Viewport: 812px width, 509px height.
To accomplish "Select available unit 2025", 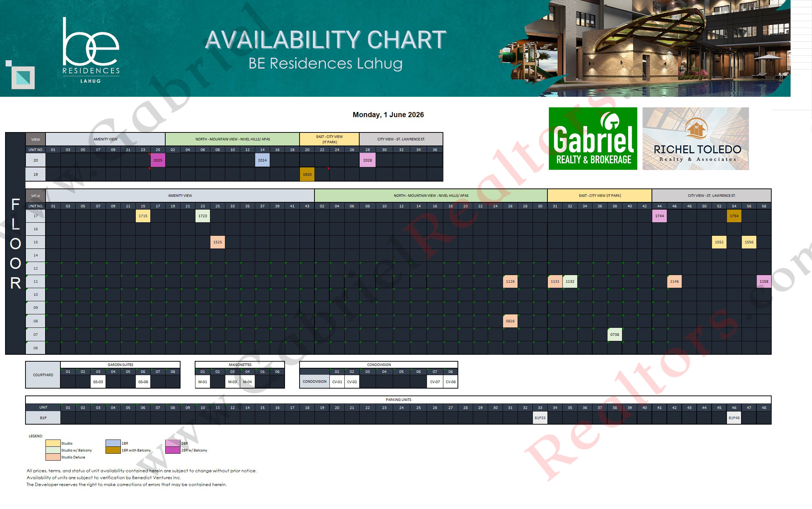I will 158,160.
